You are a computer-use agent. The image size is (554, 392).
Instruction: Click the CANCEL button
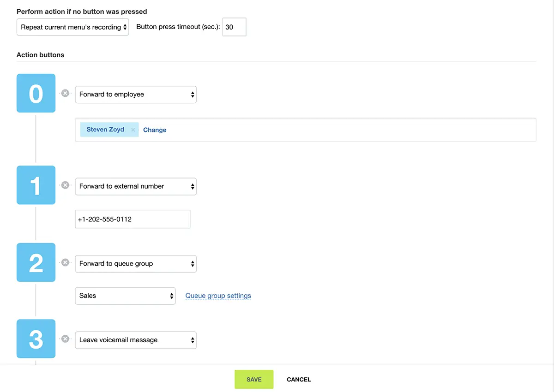coord(299,380)
